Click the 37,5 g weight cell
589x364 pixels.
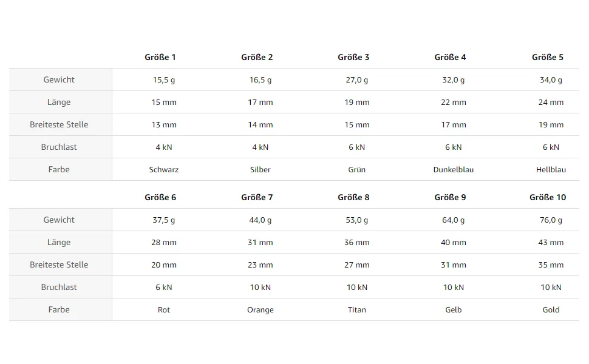click(164, 220)
